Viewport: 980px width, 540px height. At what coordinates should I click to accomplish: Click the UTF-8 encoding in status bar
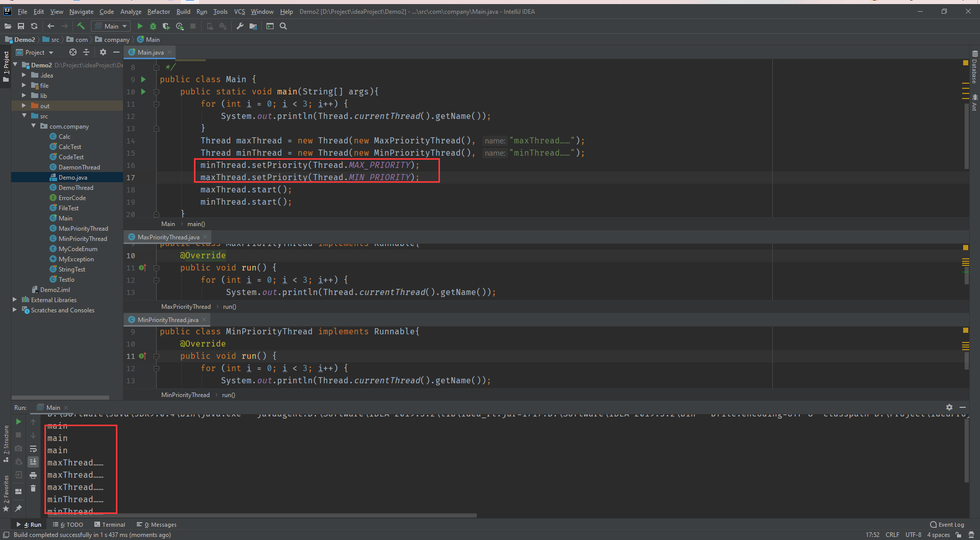point(913,534)
